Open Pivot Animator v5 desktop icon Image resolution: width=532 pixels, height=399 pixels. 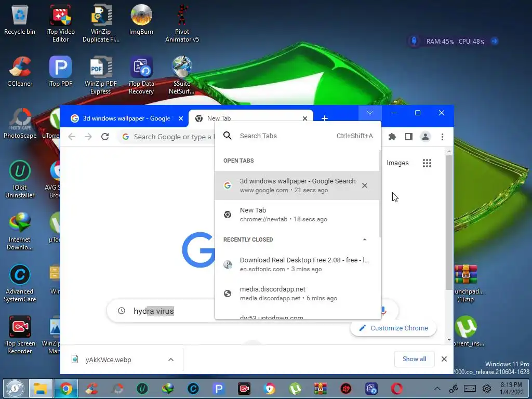[x=182, y=23]
